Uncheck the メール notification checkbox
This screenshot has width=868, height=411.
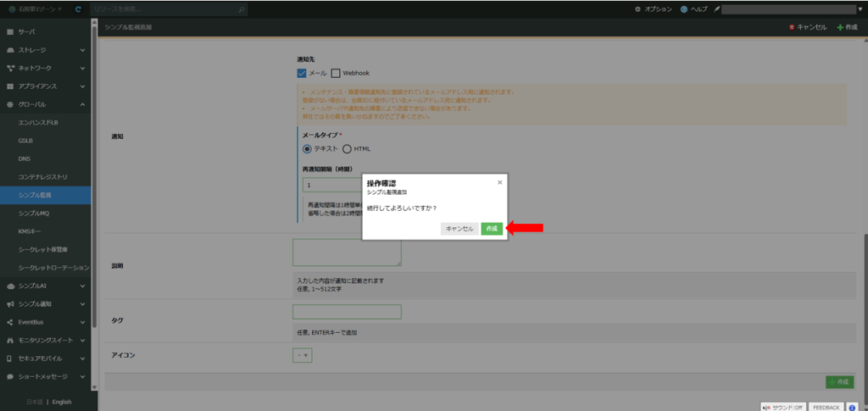point(301,74)
